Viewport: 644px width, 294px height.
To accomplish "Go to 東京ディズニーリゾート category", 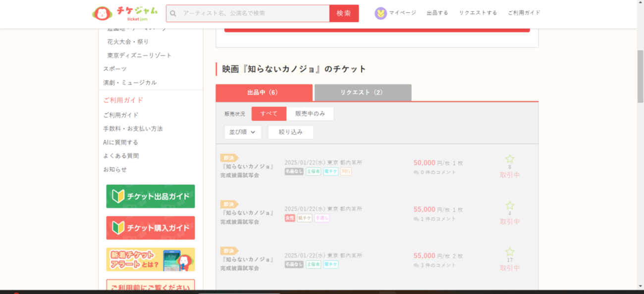I will (140, 55).
